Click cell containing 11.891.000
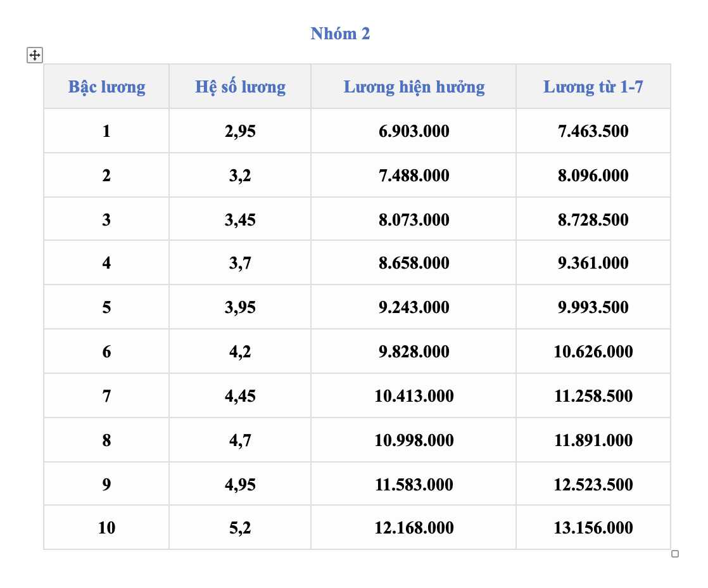708x588 pixels. tap(593, 440)
